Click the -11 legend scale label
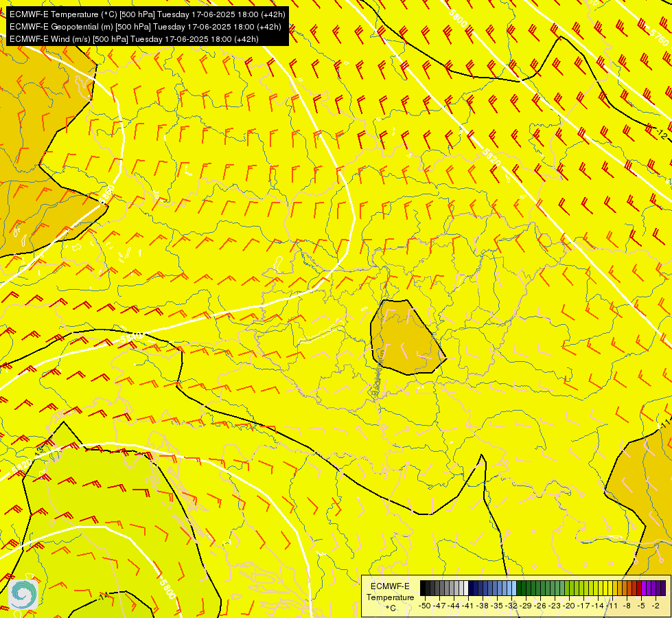672x618 pixels. click(612, 606)
